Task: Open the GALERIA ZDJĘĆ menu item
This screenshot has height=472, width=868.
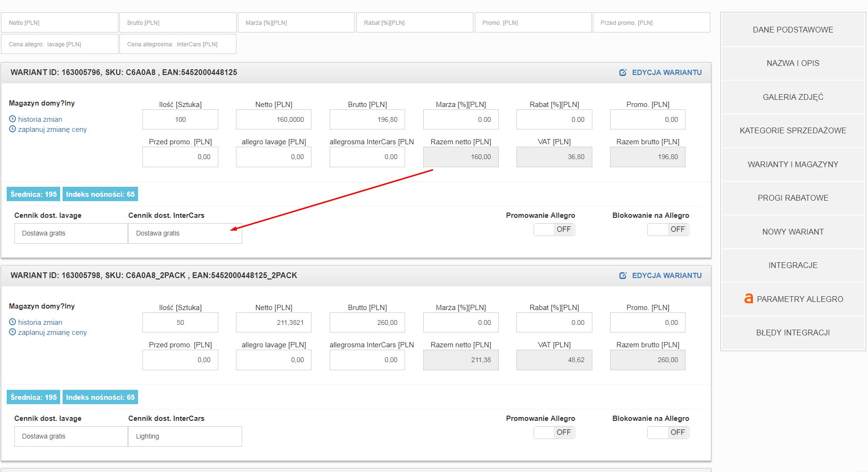Action: (793, 97)
